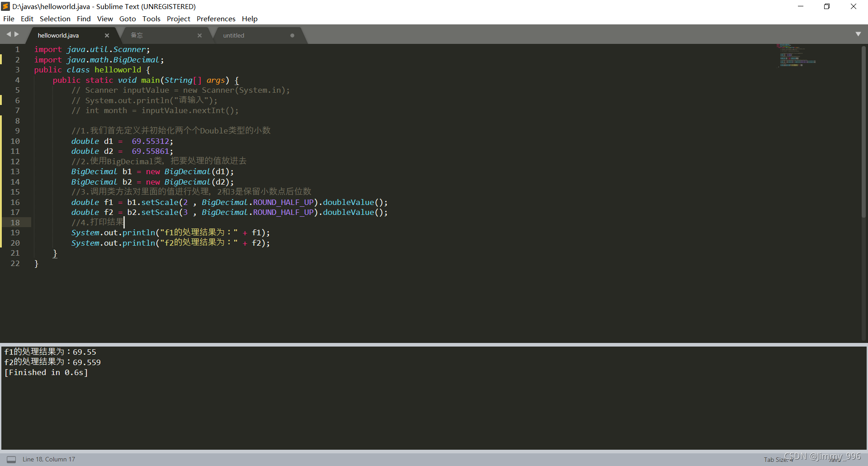
Task: Open the Find menu
Action: (84, 19)
